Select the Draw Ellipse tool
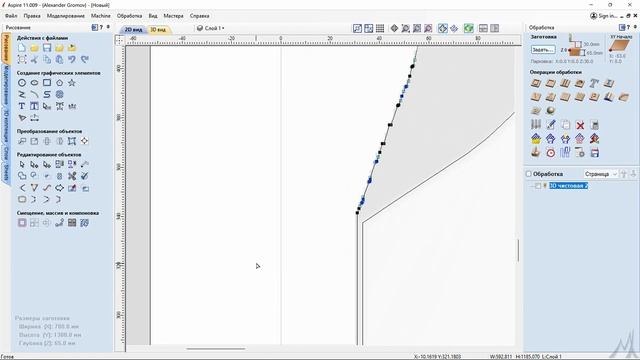 pos(34,83)
